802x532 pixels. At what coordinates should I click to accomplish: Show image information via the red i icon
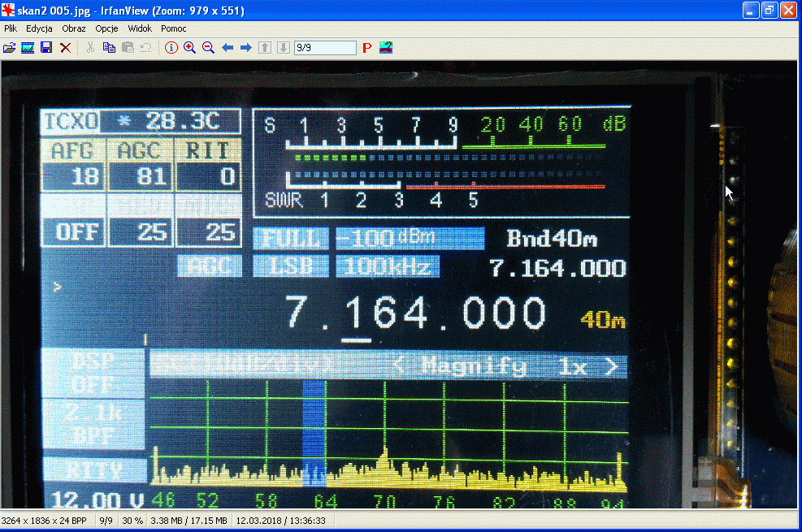pyautogui.click(x=171, y=48)
